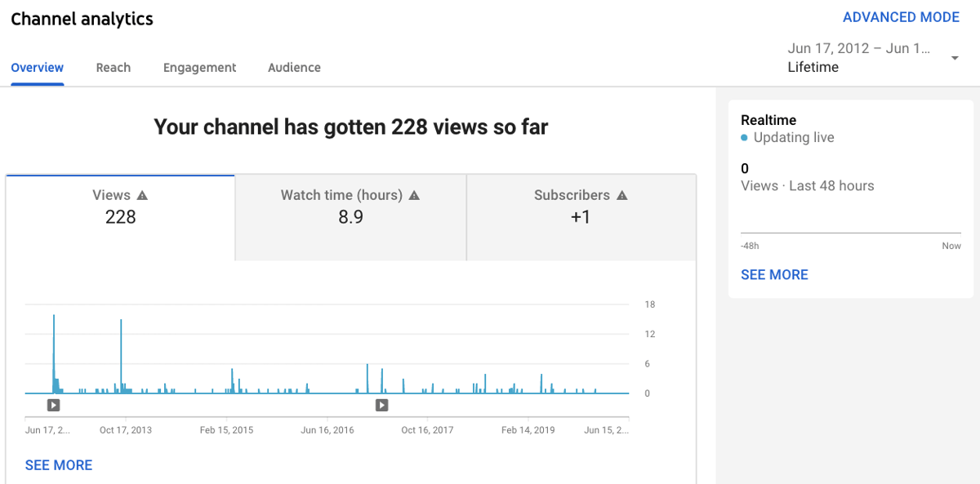The image size is (980, 484).
Task: Switch to the Subscribers +1 metric card
Action: click(581, 216)
